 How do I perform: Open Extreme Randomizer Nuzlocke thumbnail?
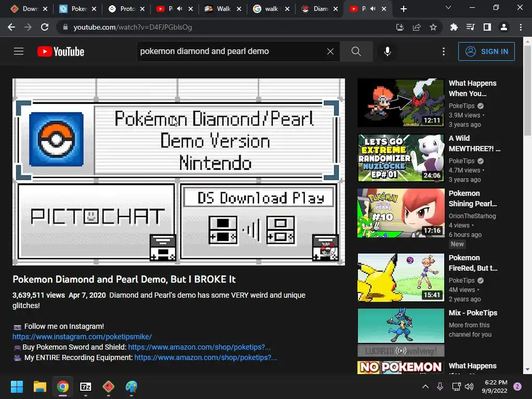click(401, 158)
